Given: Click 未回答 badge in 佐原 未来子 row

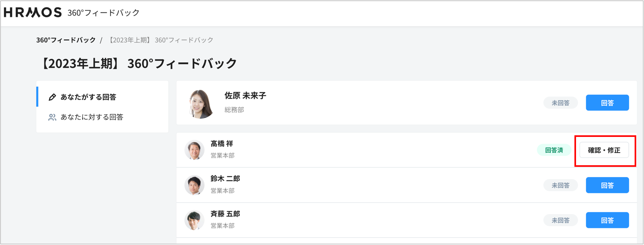Looking at the screenshot, I should [x=560, y=103].
